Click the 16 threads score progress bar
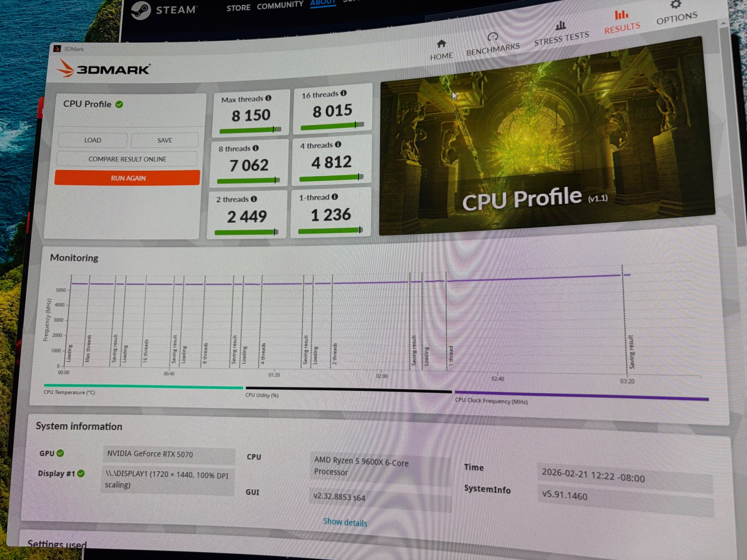Viewport: 747px width, 560px height. click(332, 126)
